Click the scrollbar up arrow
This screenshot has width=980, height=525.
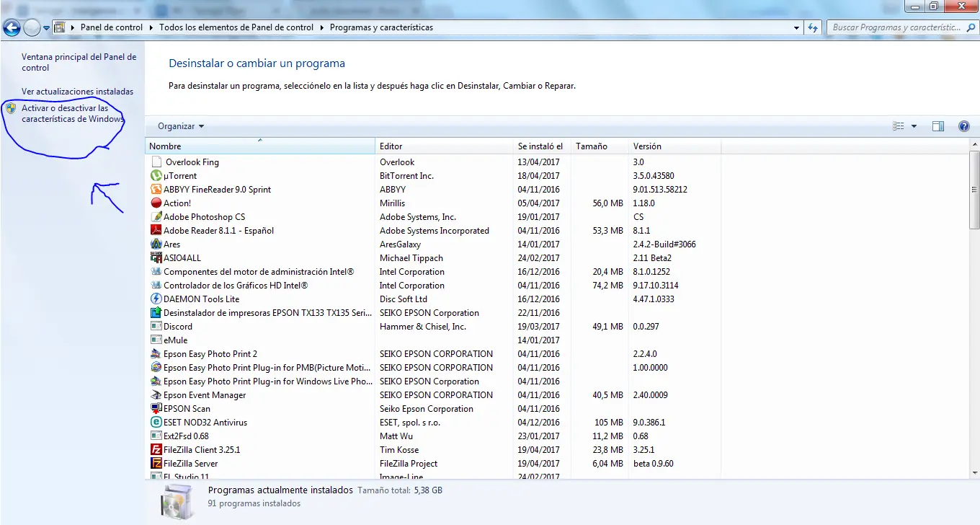point(974,144)
